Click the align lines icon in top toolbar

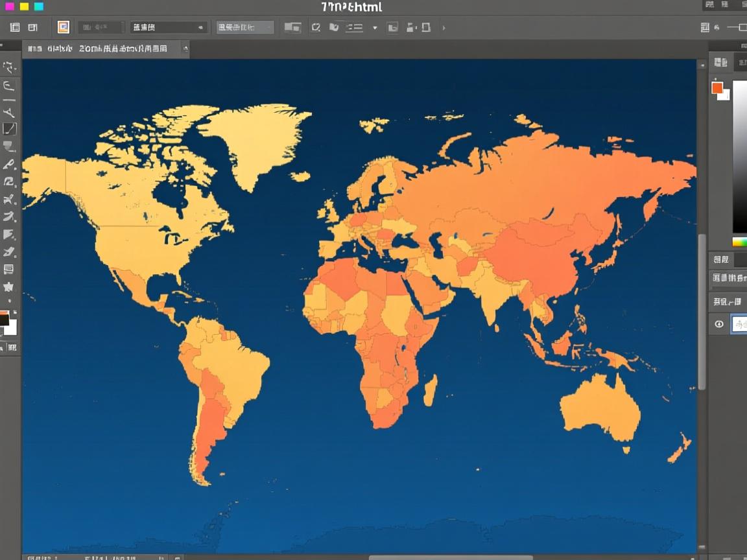click(354, 27)
